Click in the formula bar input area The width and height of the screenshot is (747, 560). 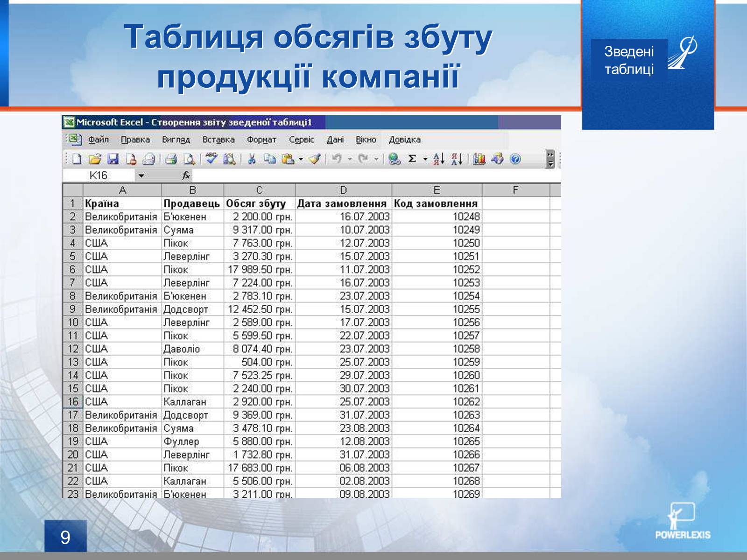pyautogui.click(x=376, y=176)
